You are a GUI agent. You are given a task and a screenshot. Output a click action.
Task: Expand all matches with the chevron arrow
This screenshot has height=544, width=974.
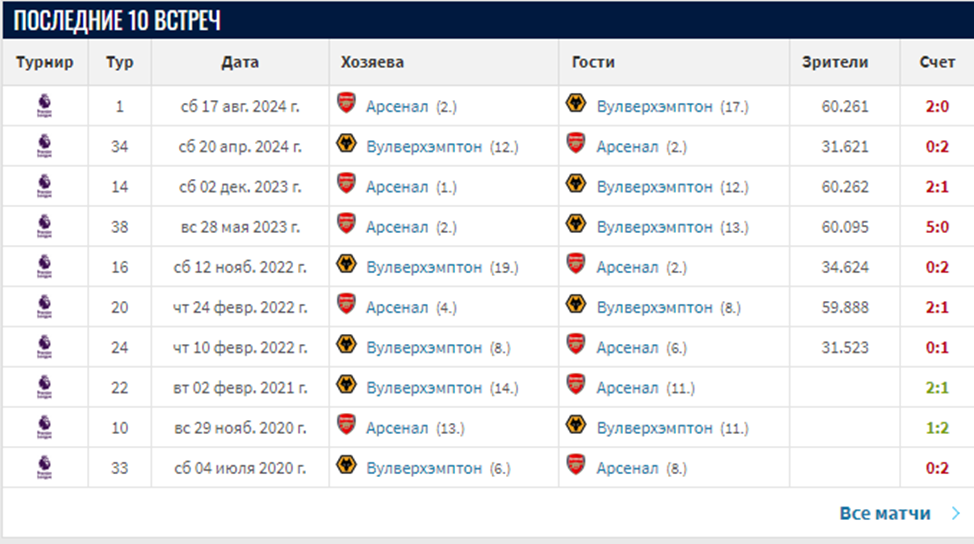tap(955, 514)
